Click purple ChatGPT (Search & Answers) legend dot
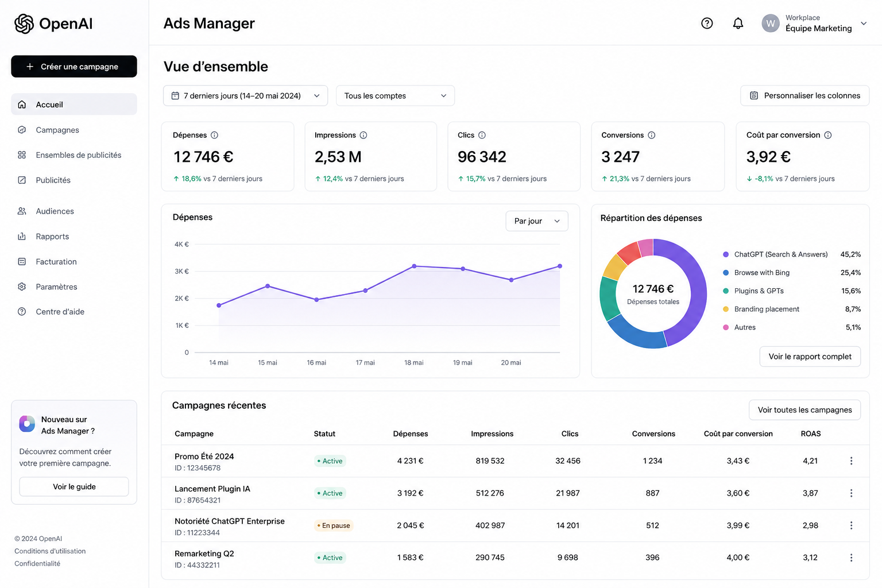882x588 pixels. coord(726,254)
